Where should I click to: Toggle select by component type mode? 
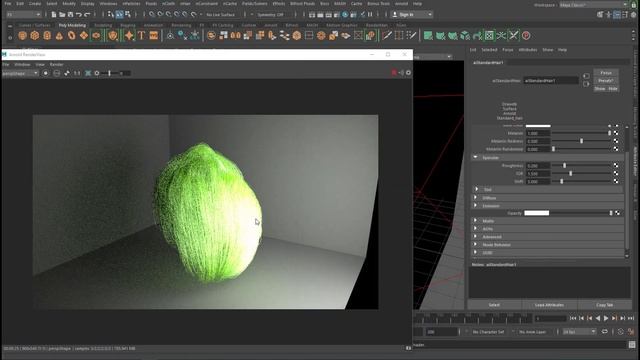128,14
